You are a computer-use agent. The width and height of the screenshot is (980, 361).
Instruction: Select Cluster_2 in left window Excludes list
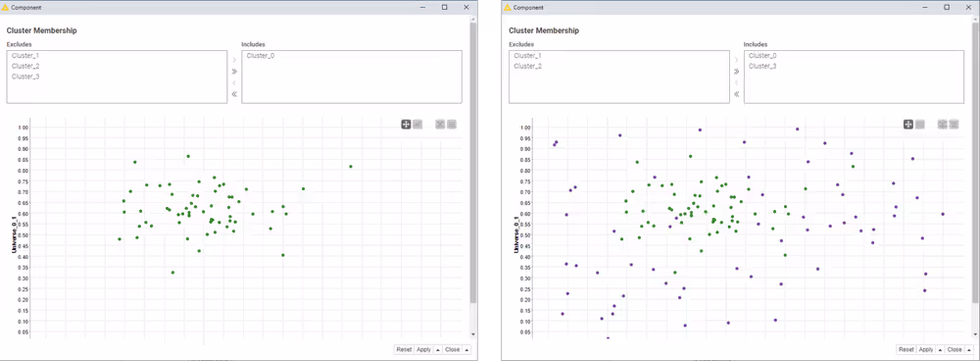pyautogui.click(x=25, y=66)
